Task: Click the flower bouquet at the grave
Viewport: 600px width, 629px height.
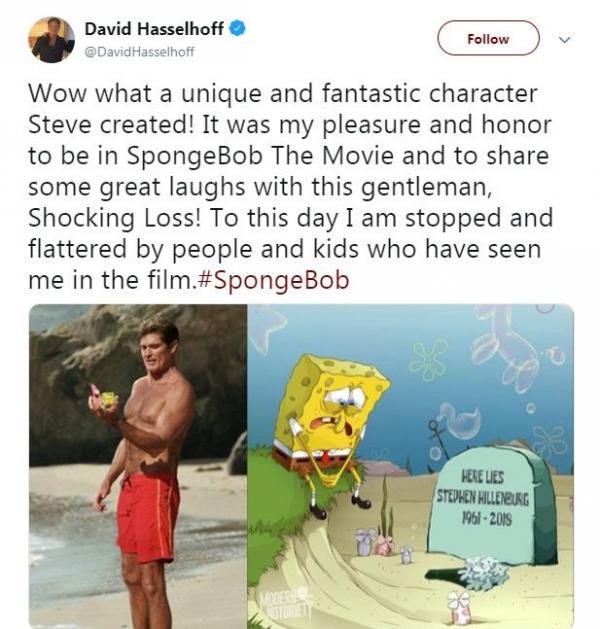Action: [483, 574]
